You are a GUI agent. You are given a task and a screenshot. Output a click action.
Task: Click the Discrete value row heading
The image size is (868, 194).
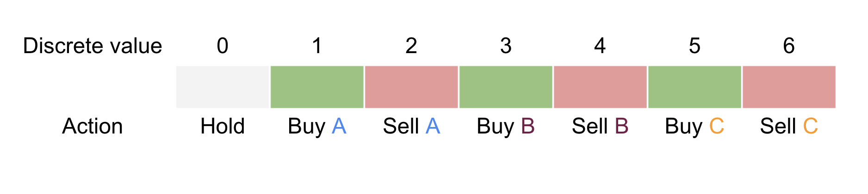tap(93, 46)
